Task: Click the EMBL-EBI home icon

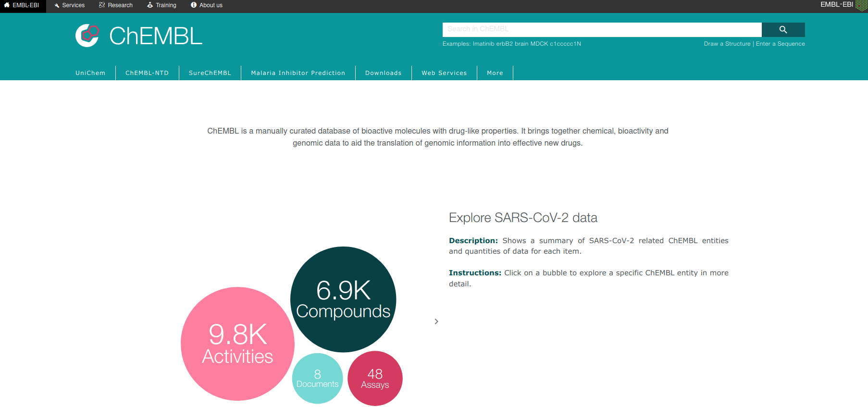Action: [7, 5]
